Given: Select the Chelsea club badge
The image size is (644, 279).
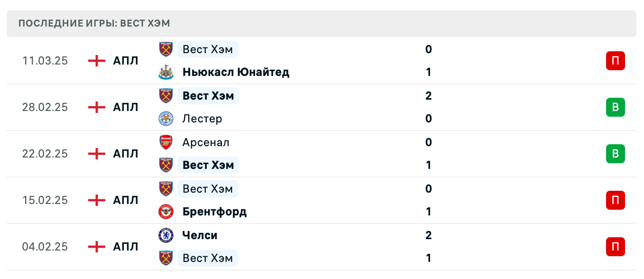Looking at the screenshot, I should [x=166, y=235].
